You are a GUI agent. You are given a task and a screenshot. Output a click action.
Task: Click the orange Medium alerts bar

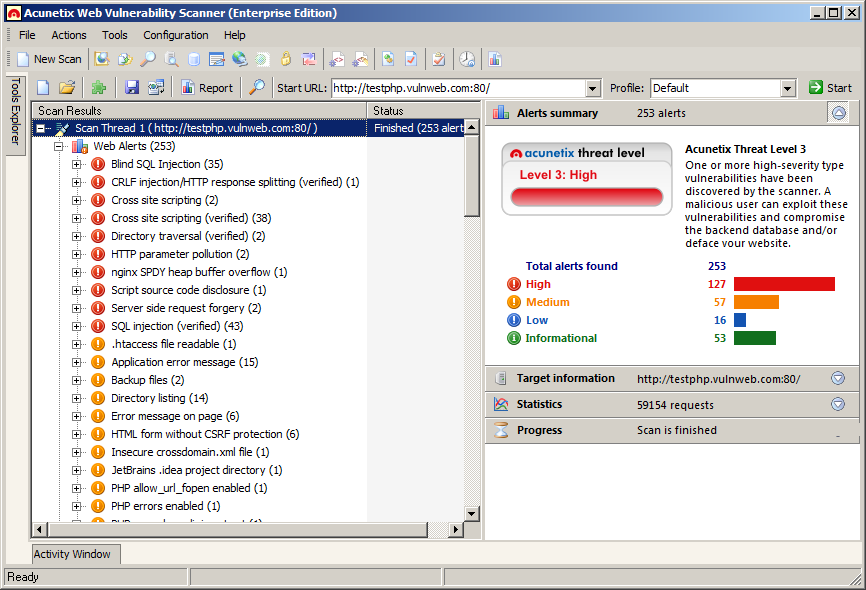(756, 302)
